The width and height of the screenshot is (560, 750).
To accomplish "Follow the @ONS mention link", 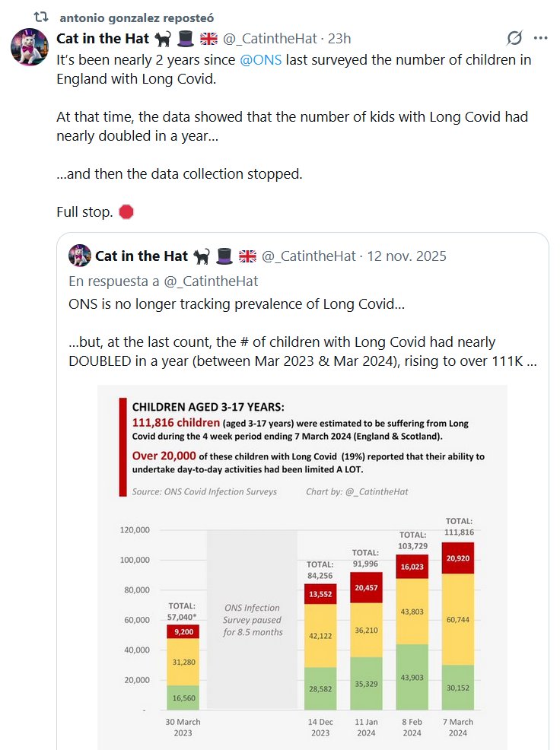I will click(261, 59).
